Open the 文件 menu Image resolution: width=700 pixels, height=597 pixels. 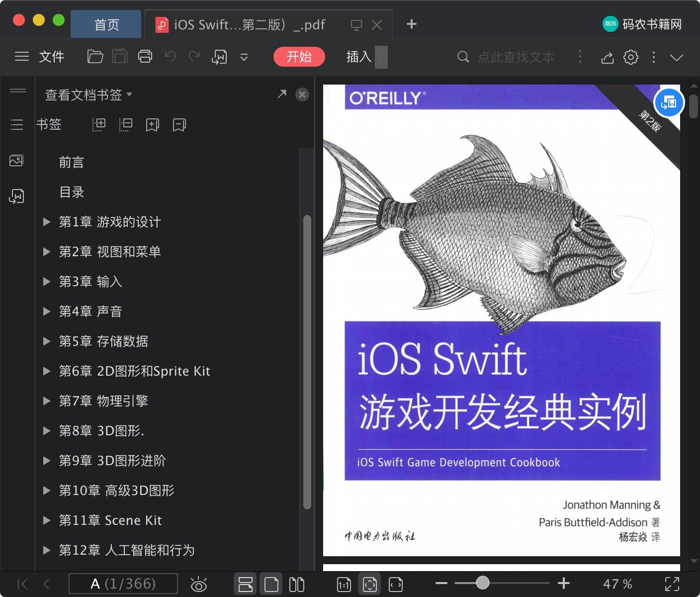tap(52, 57)
